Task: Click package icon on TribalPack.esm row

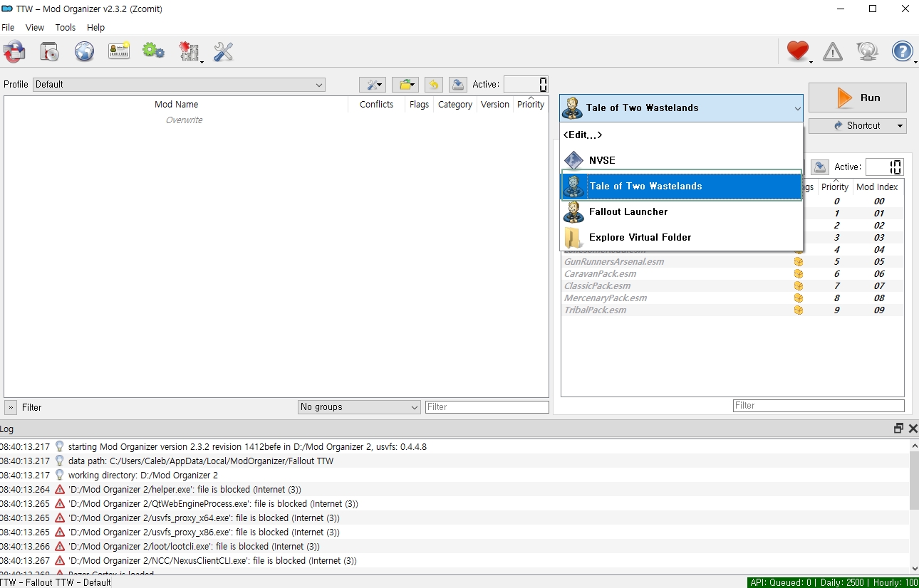Action: point(798,310)
